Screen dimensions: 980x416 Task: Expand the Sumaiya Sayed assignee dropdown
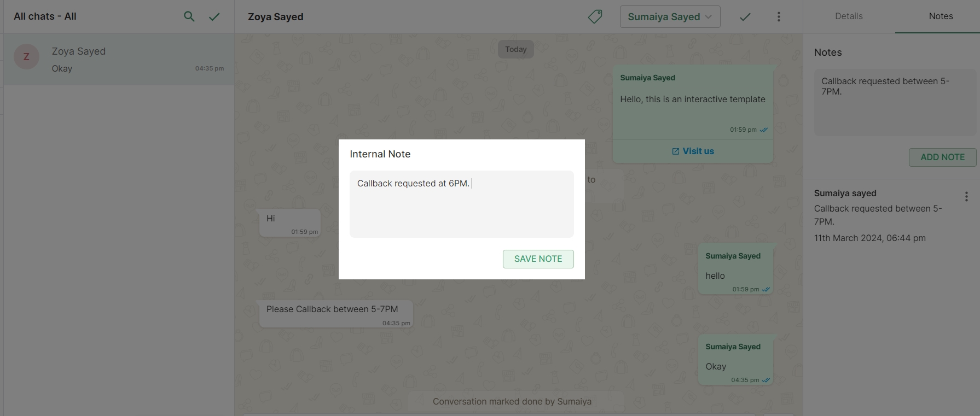[x=670, y=17]
